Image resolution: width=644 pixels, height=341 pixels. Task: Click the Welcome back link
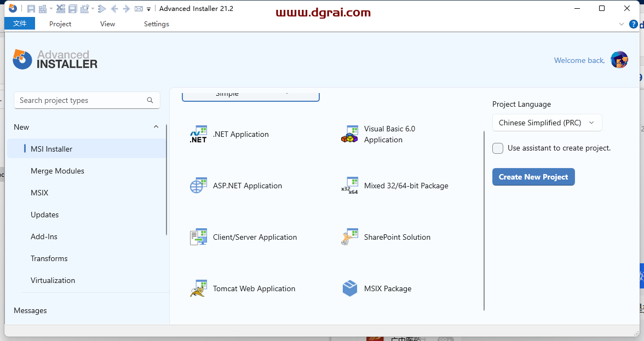tap(579, 60)
